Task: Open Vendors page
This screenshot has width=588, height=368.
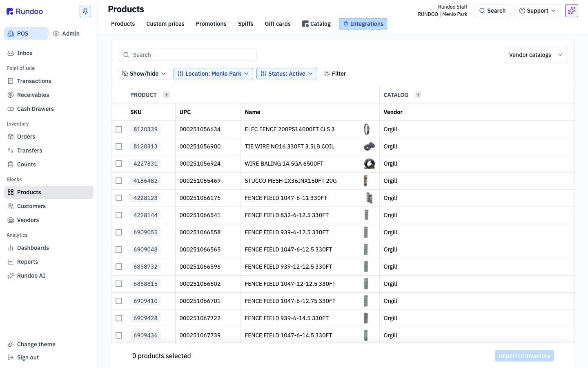Action: (49, 220)
